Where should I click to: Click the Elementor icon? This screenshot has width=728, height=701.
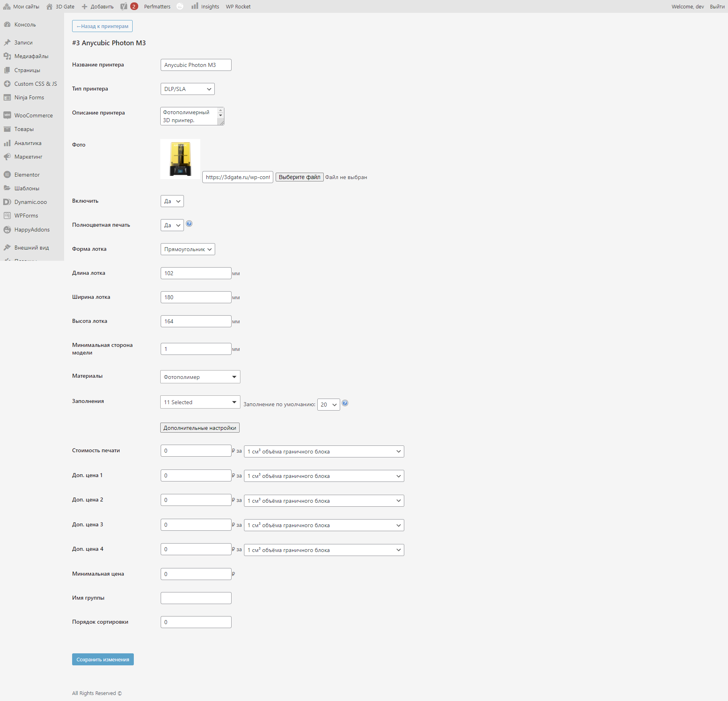click(7, 175)
